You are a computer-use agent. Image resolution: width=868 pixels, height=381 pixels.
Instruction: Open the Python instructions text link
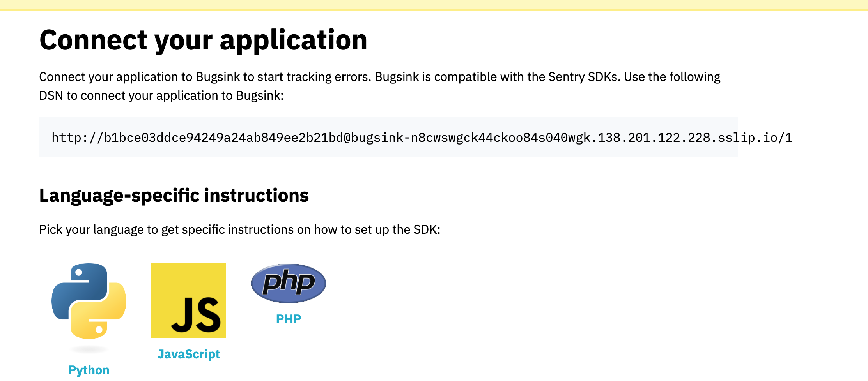[89, 370]
